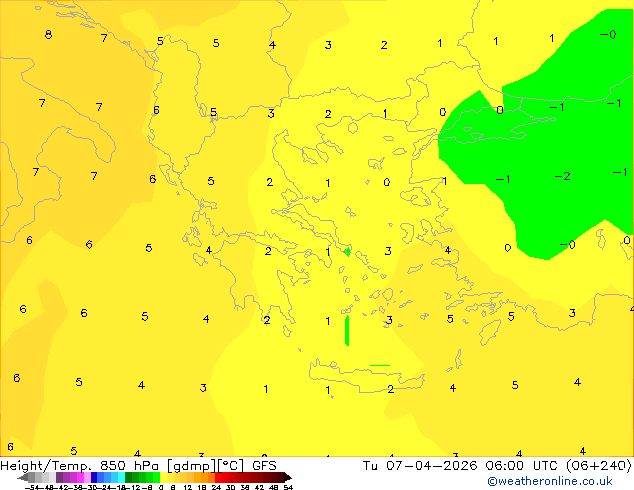Click the (06+240) forecast run text
This screenshot has height=490, width=634.
(x=598, y=466)
